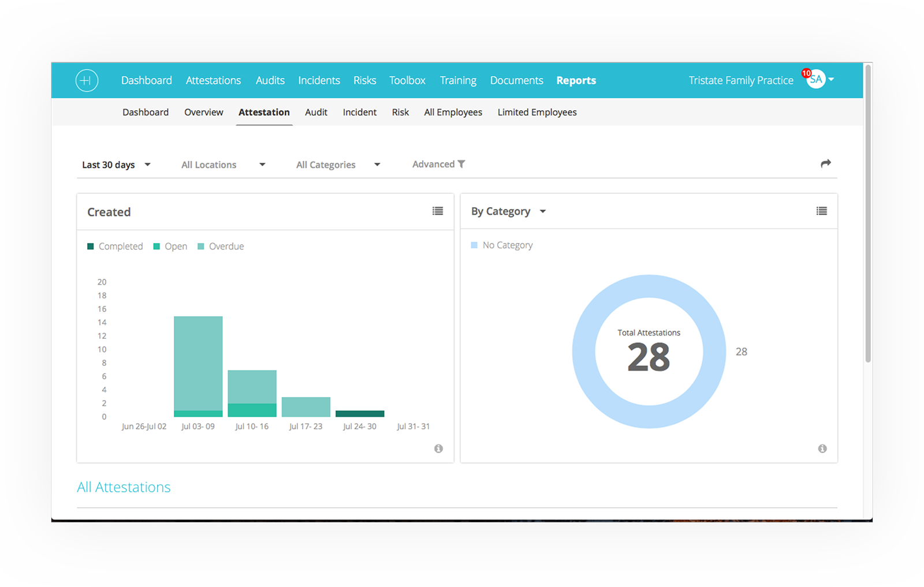This screenshot has height=587, width=924.
Task: Switch to the All Employees sub-tab
Action: 453,112
